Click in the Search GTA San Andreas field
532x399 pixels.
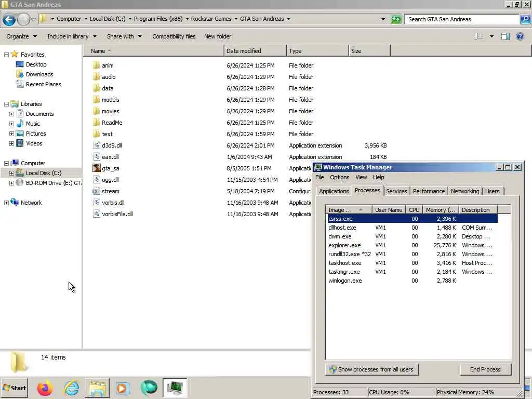462,19
